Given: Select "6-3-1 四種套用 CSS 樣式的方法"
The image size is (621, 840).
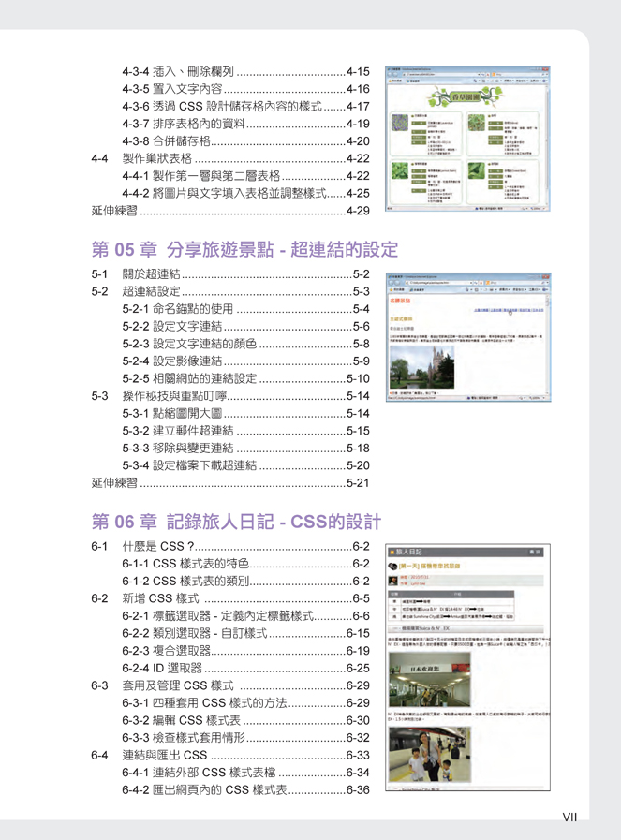Looking at the screenshot, I should pyautogui.click(x=246, y=703).
